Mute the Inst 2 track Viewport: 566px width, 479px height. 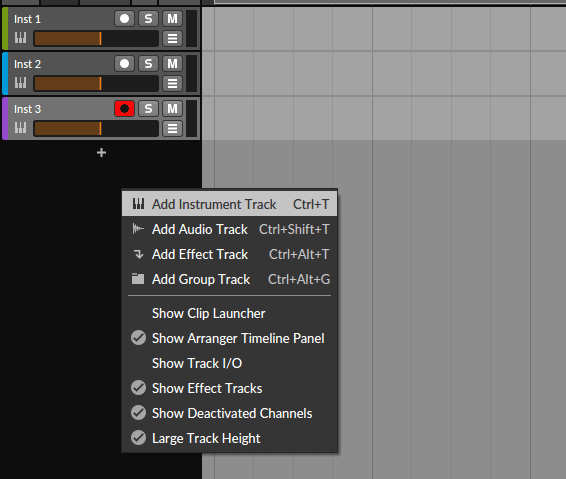pos(172,64)
